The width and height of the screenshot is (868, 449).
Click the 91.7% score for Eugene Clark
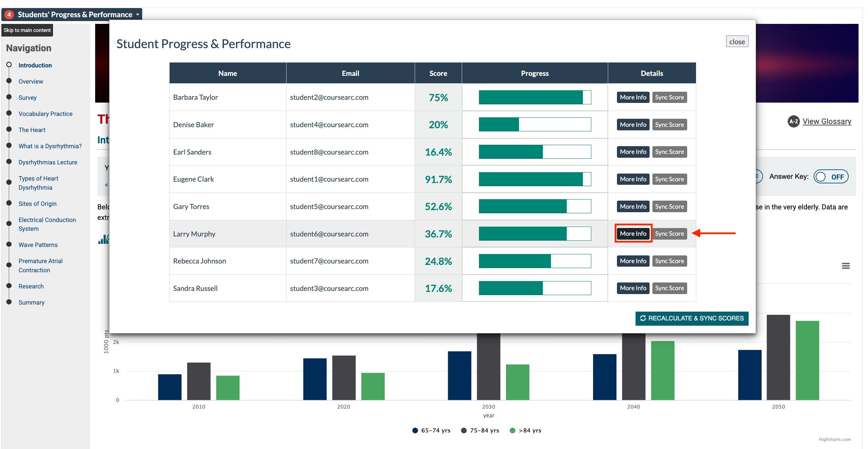[x=438, y=180]
